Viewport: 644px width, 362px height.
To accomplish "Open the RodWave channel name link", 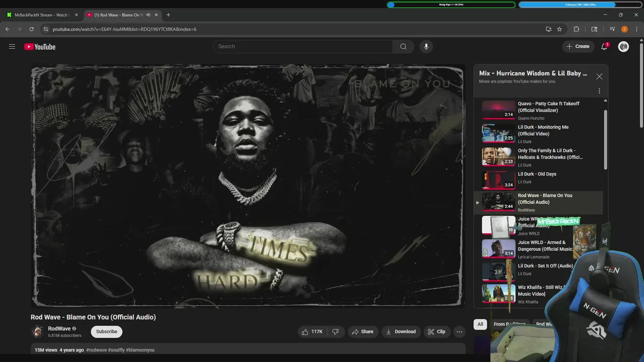I will click(x=59, y=329).
